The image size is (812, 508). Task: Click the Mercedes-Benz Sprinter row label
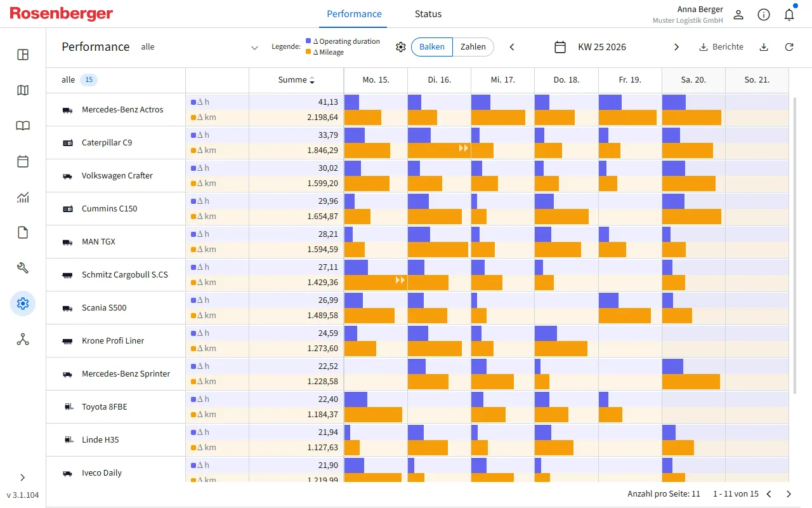tap(126, 374)
